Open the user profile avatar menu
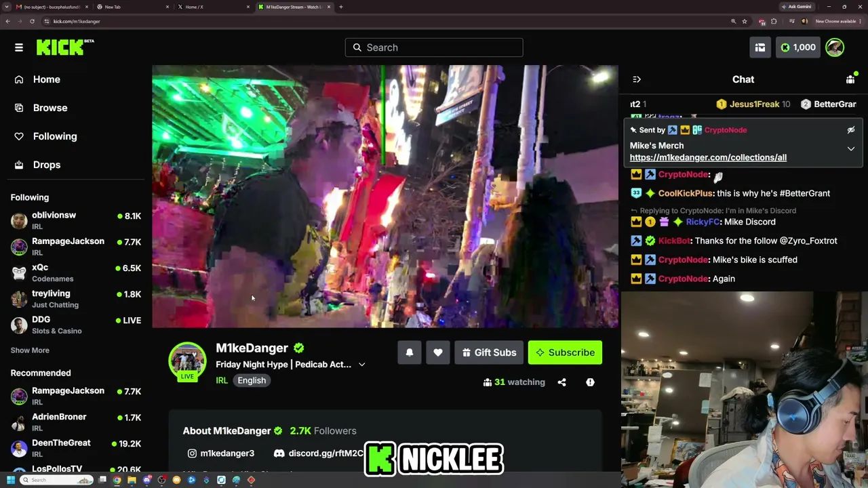Viewport: 868px width, 488px height. tap(835, 47)
